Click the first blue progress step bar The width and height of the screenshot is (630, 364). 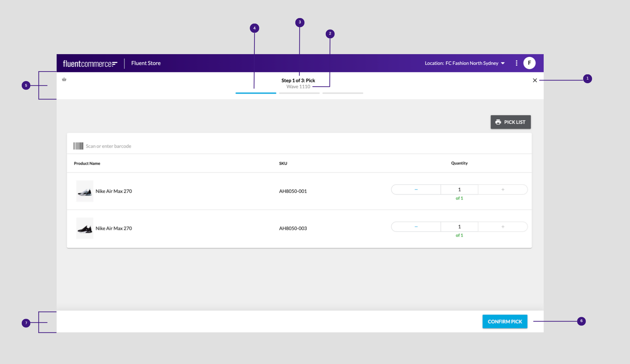click(x=256, y=93)
